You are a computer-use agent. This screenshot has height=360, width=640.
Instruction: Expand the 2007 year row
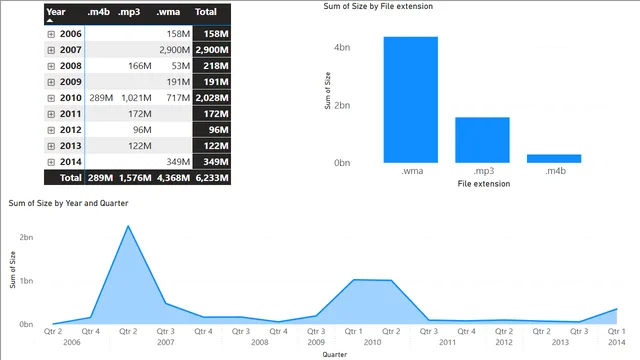51,50
